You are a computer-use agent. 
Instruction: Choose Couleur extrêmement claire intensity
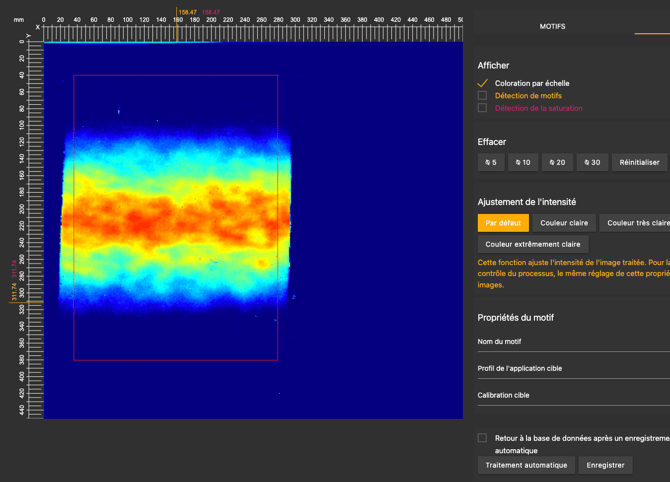point(532,244)
